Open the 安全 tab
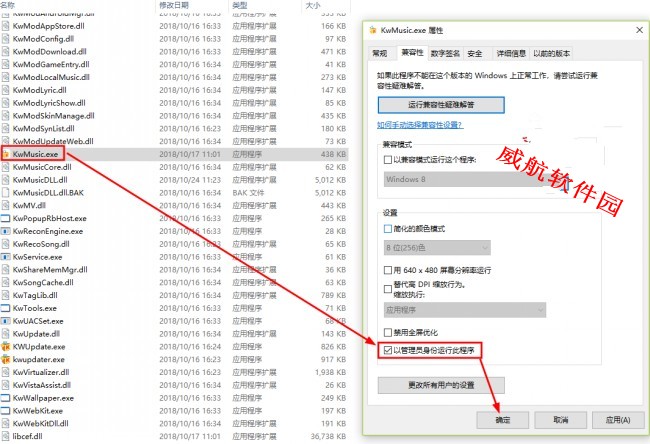The height and width of the screenshot is (444, 650). [475, 53]
